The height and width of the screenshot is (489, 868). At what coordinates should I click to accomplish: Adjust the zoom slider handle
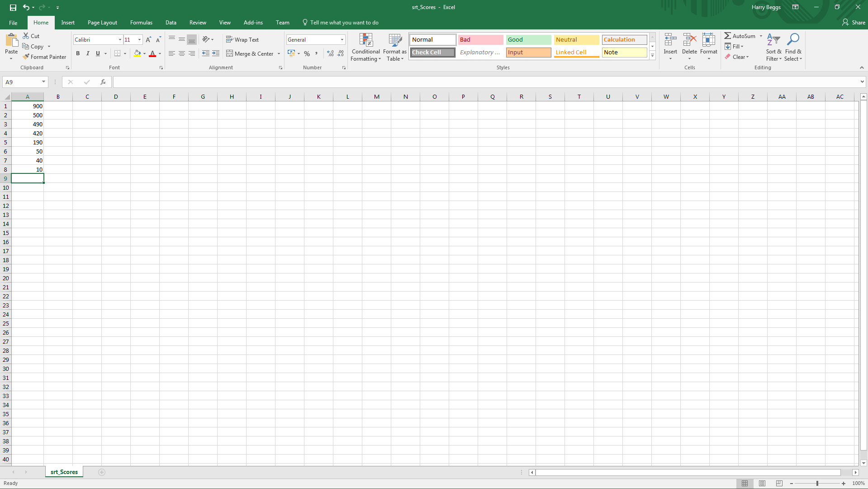coord(817,483)
